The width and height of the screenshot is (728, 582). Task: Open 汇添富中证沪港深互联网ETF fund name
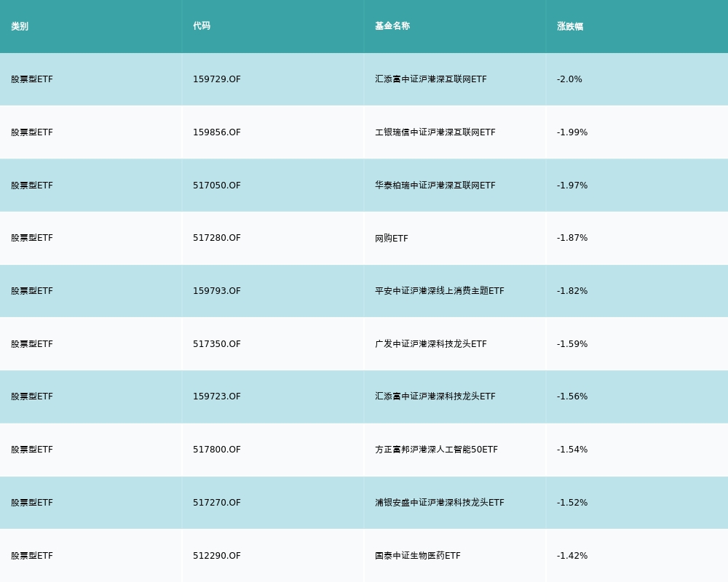(431, 79)
